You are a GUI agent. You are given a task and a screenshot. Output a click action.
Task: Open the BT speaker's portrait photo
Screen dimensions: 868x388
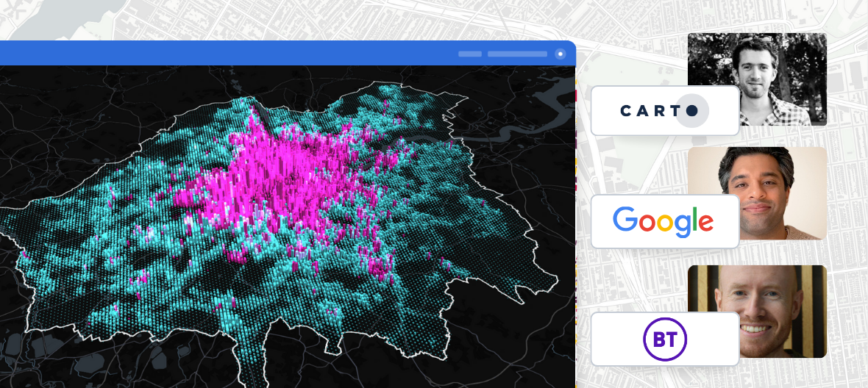pos(757,311)
